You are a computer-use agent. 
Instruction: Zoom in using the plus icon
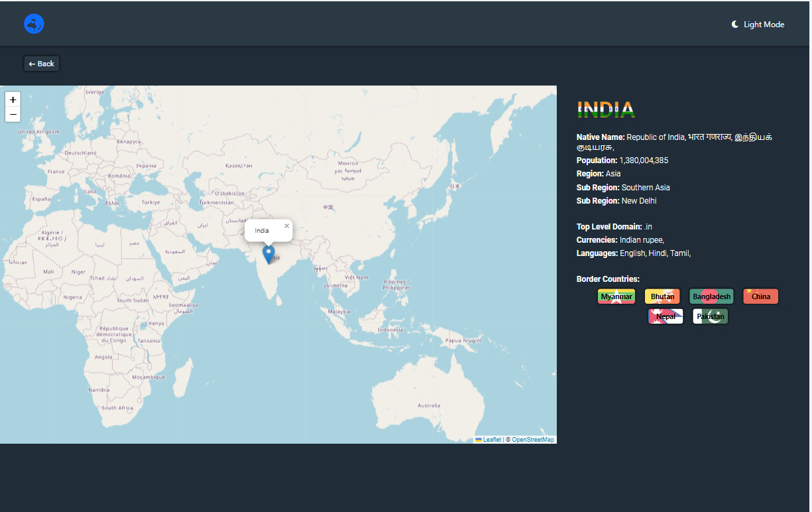[13, 99]
